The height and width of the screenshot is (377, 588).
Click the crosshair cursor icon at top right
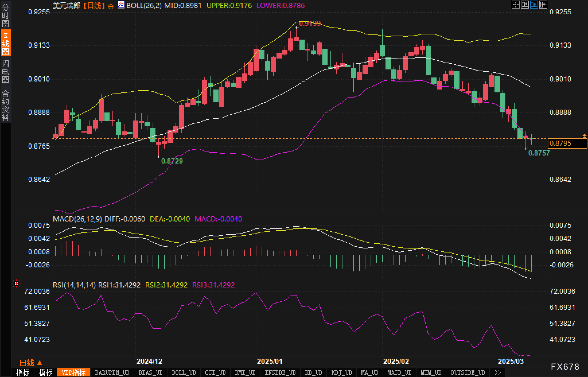point(515,5)
